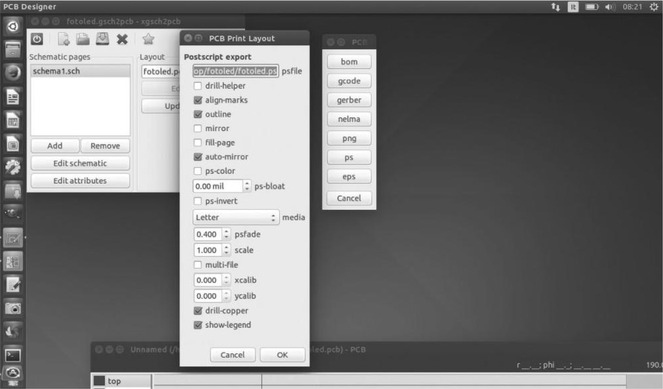
Task: Confirm print layout with OK button
Action: 282,355
